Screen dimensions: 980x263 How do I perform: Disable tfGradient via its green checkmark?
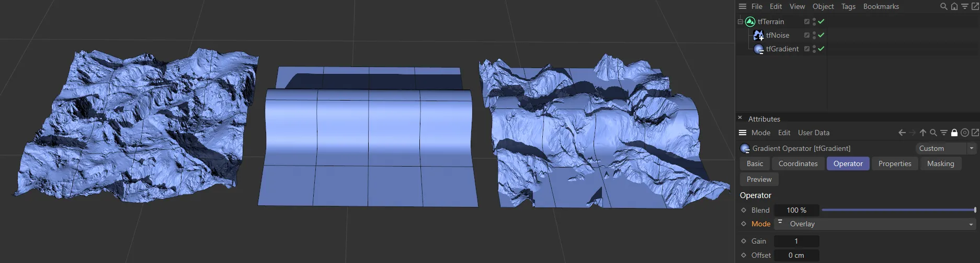[821, 49]
